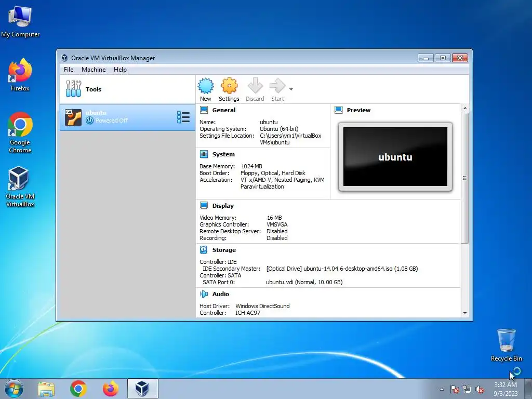Click the System section chip icon

(x=204, y=154)
